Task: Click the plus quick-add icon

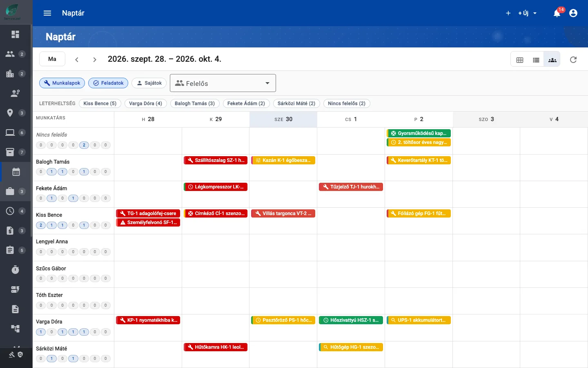Action: (508, 13)
